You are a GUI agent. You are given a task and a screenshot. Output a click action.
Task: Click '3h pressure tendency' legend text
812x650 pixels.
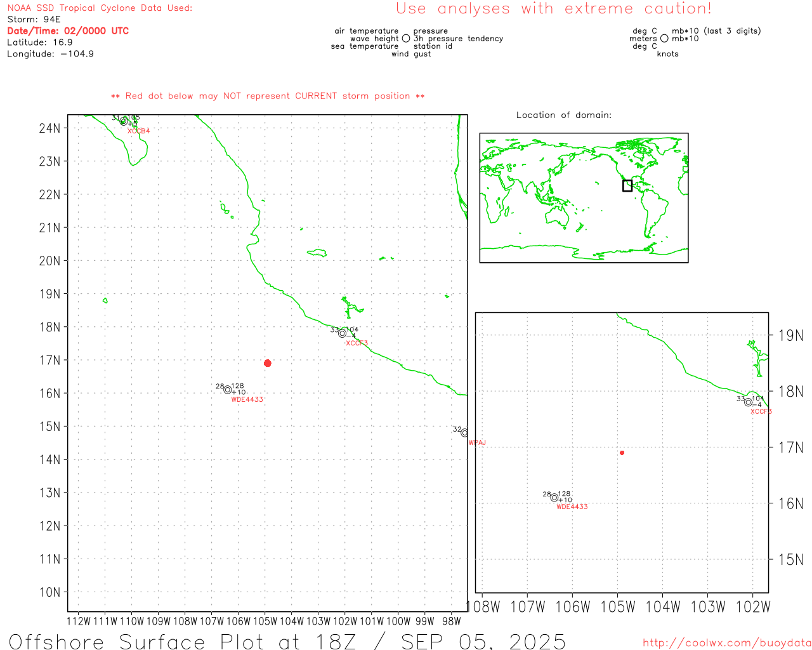(x=459, y=39)
